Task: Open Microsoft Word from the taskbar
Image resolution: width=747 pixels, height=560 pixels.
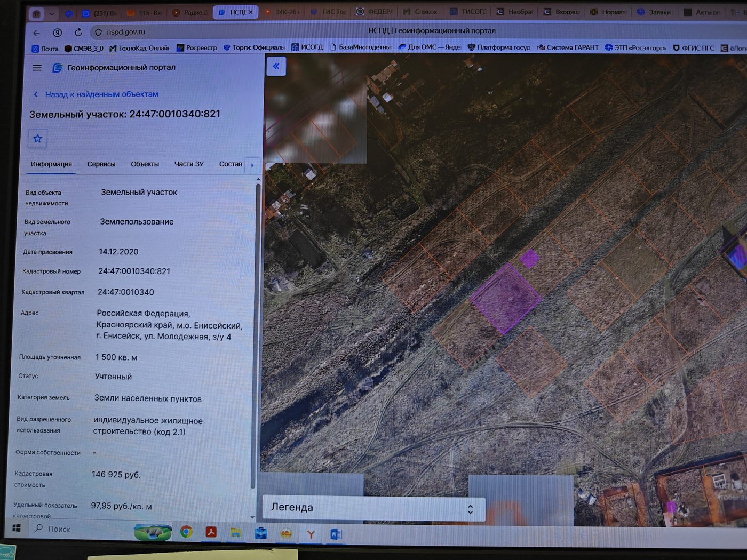Action: [x=336, y=534]
